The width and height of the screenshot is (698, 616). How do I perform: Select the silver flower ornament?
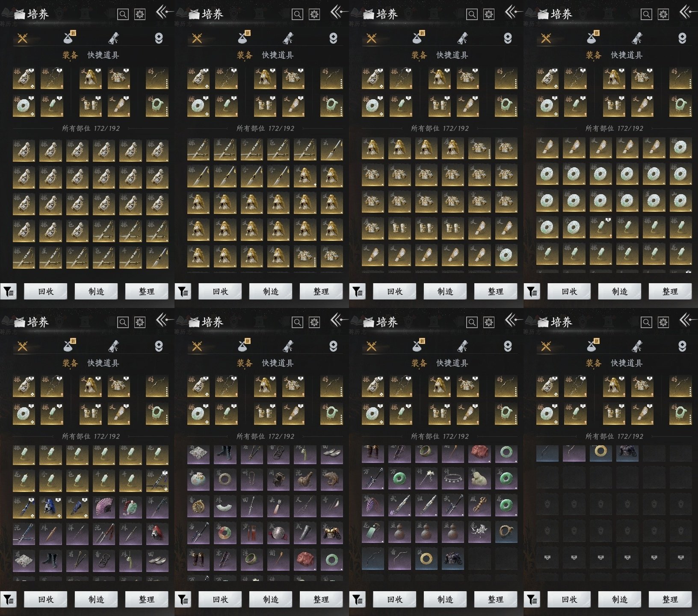pyautogui.click(x=479, y=532)
